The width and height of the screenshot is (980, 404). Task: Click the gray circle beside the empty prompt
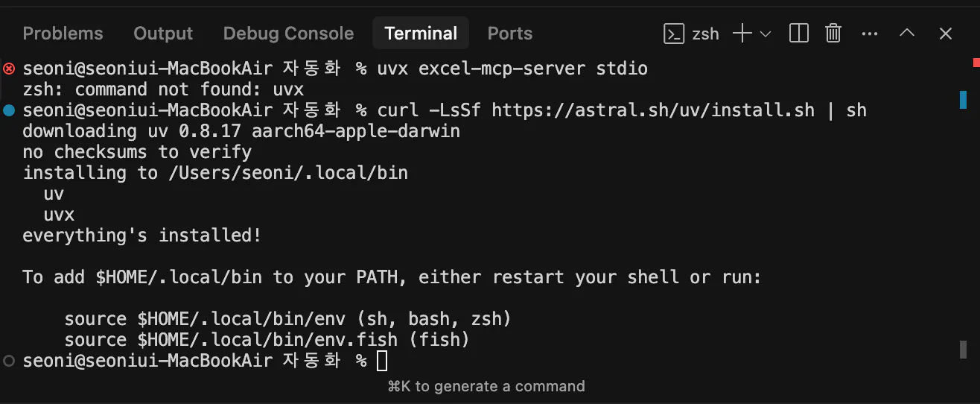[x=9, y=361]
